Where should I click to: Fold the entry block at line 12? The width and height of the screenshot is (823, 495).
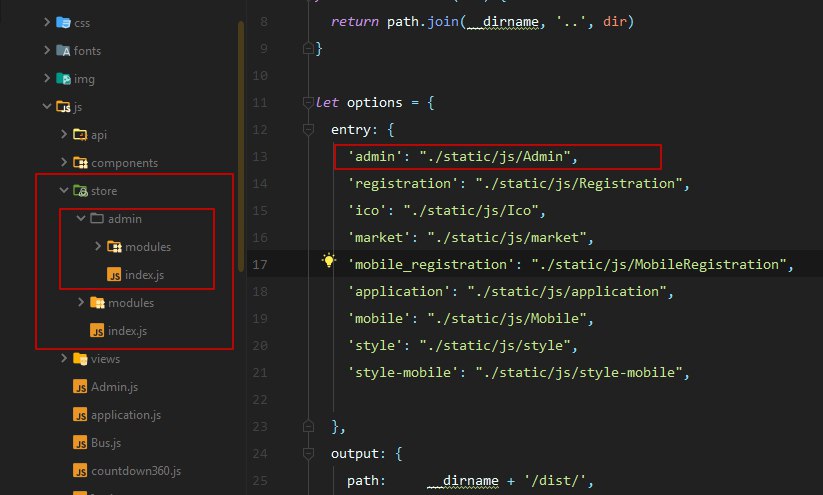pos(308,129)
